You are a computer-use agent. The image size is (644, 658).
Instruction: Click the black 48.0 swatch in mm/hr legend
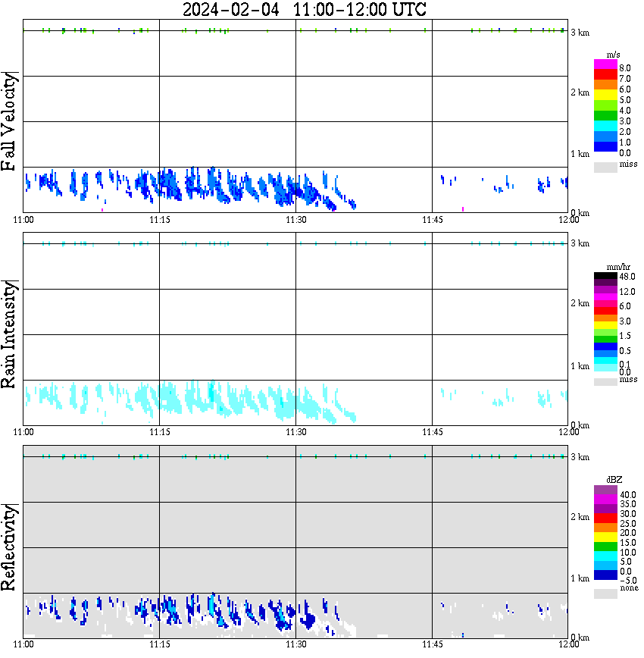click(605, 276)
